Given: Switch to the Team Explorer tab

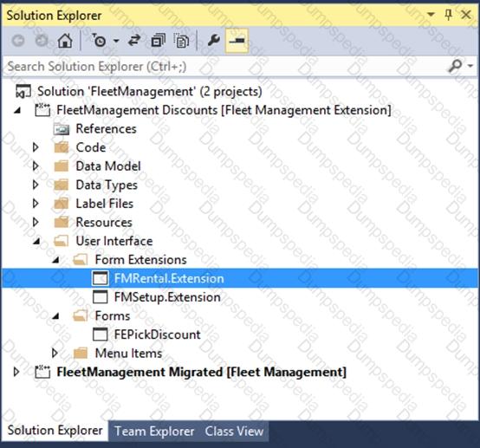Looking at the screenshot, I should coord(154,432).
